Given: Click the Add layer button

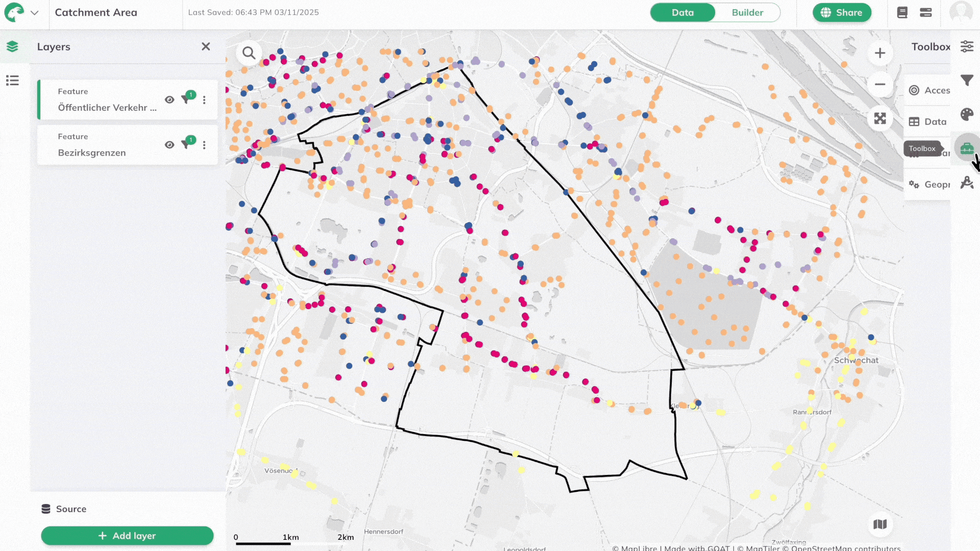Looking at the screenshot, I should click(127, 536).
